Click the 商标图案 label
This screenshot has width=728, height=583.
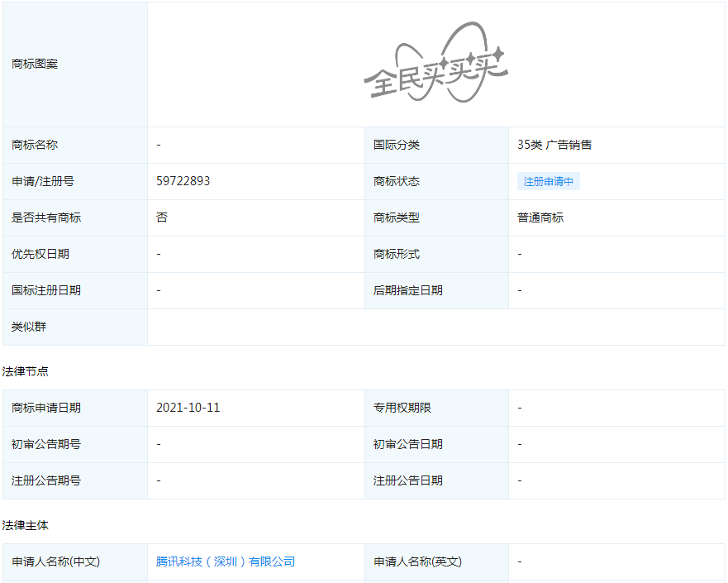(x=35, y=65)
